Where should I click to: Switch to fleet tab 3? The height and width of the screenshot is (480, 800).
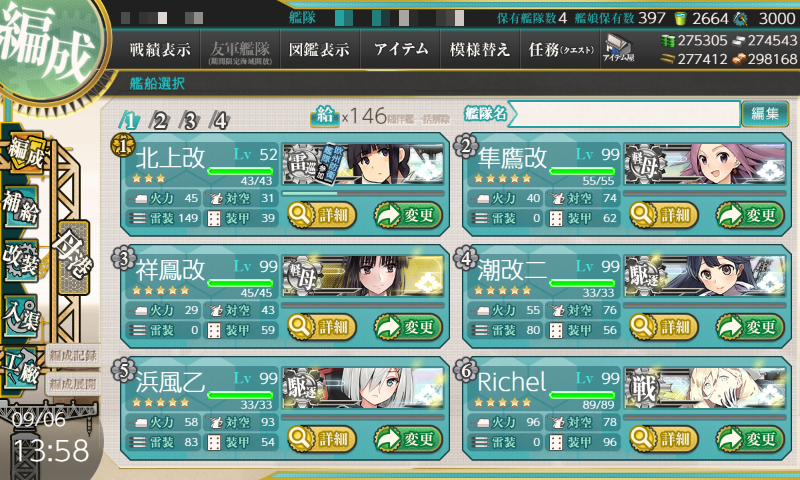190,121
